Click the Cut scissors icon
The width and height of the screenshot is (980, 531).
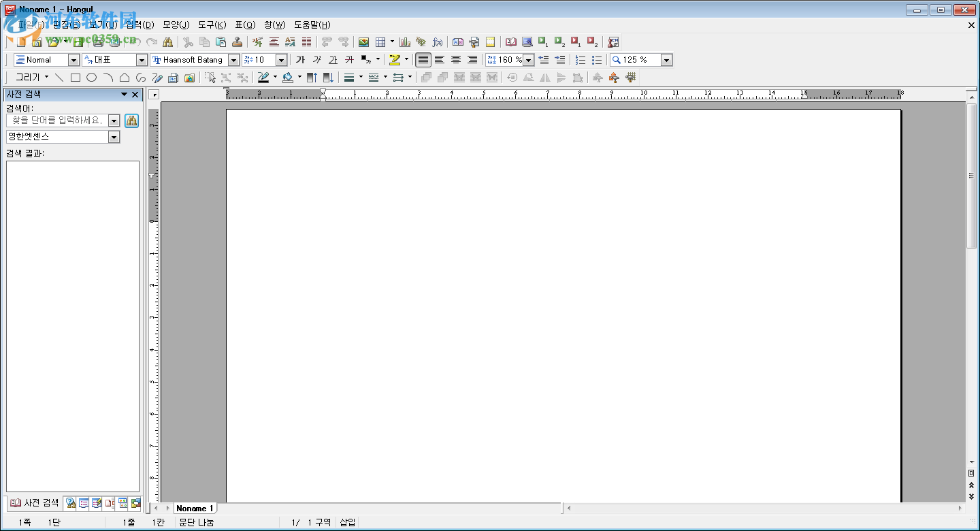tap(188, 42)
